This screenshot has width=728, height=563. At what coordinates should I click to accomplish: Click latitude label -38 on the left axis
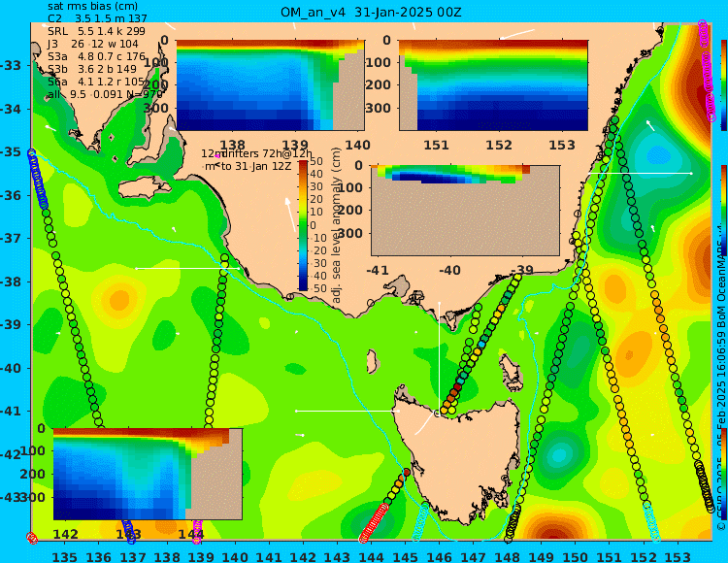pyautogui.click(x=10, y=281)
